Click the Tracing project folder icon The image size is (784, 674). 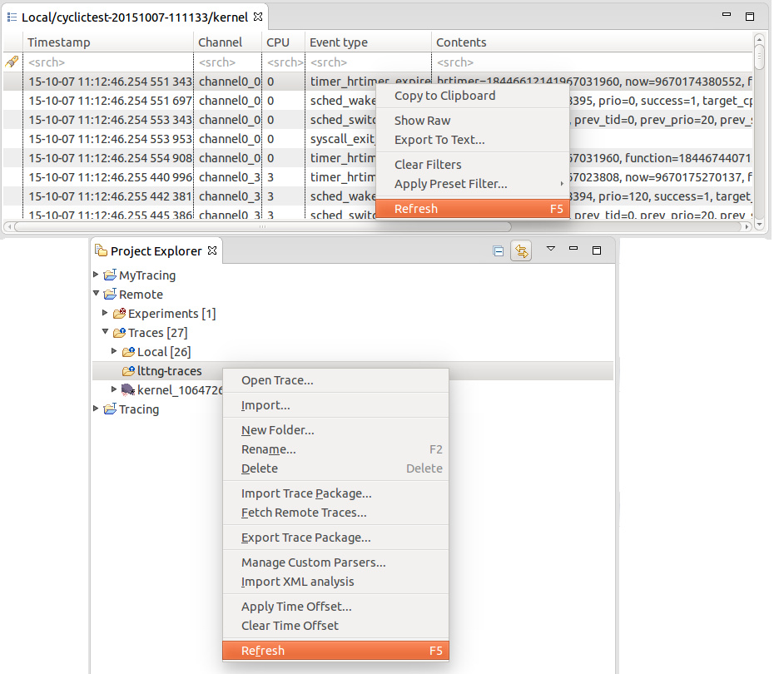point(110,409)
